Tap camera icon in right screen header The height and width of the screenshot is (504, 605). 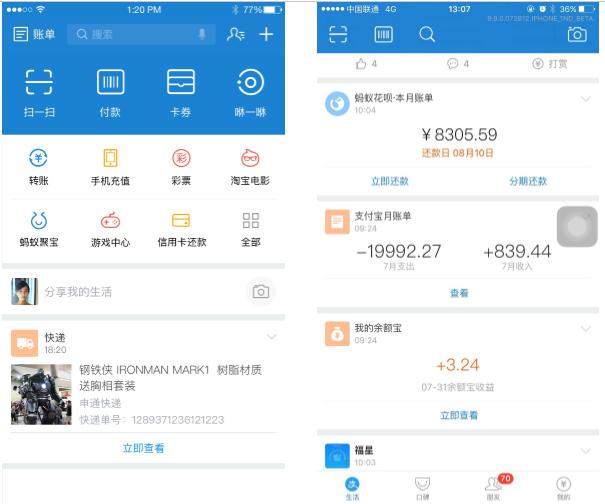coord(577,34)
